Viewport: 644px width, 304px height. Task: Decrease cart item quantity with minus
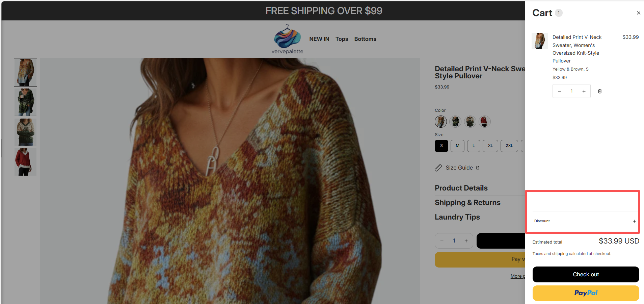560,91
